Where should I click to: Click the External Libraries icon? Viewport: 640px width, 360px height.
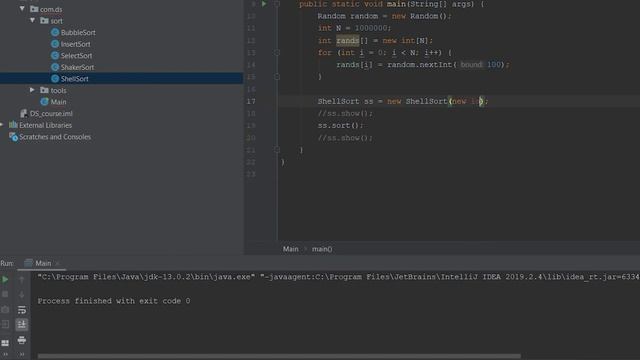point(13,125)
